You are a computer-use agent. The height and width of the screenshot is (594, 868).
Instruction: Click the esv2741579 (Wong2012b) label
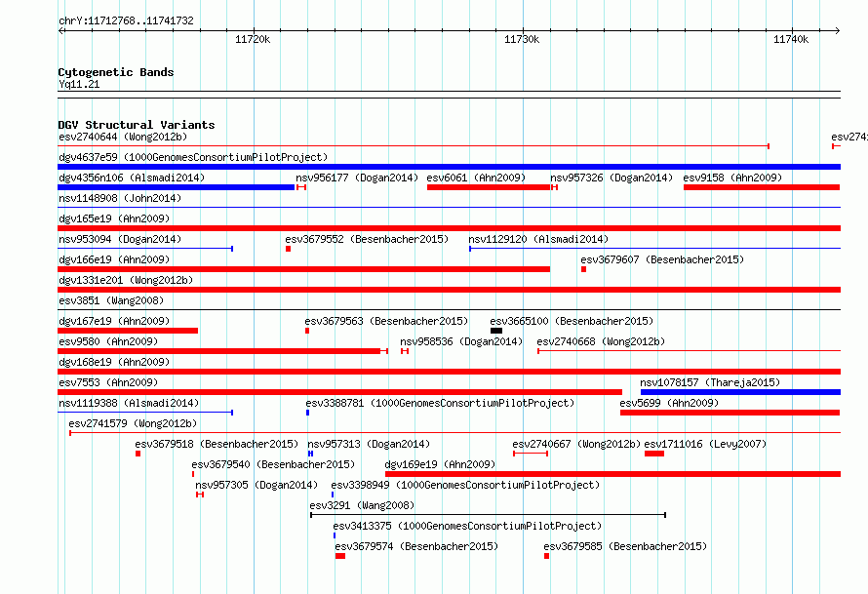pyautogui.click(x=133, y=423)
